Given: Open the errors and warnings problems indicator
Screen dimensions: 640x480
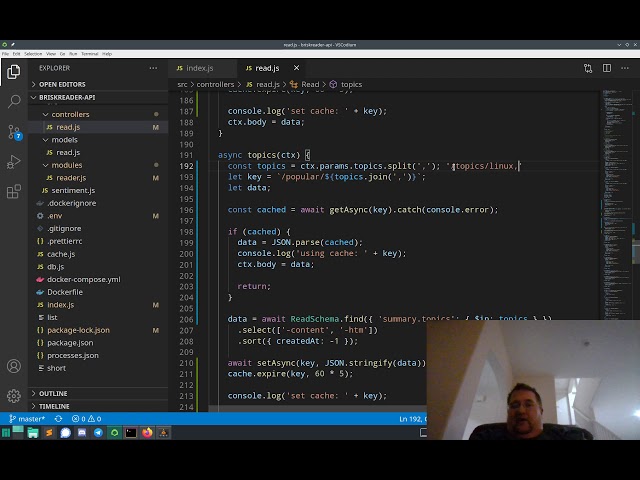Looking at the screenshot, I should pos(86,419).
